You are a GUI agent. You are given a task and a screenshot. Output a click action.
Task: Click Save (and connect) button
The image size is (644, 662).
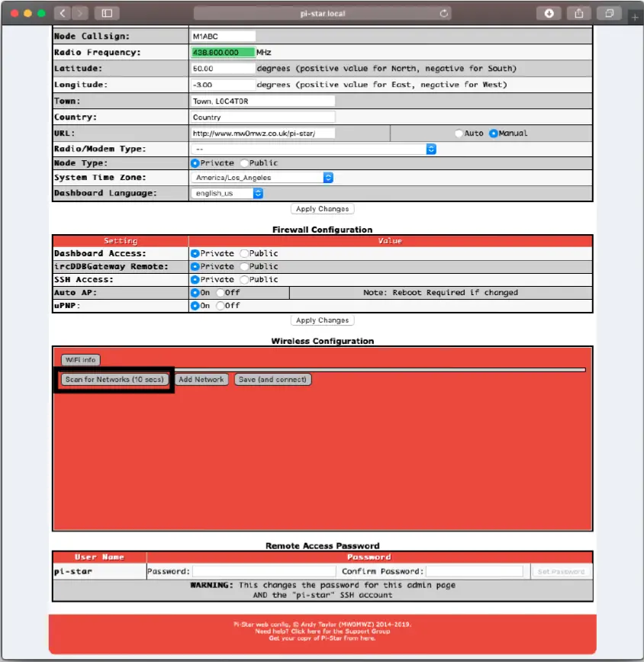(x=273, y=380)
